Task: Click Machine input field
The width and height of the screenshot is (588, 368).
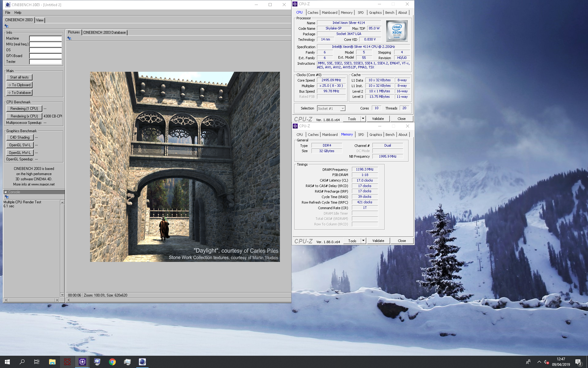Action: pyautogui.click(x=45, y=39)
